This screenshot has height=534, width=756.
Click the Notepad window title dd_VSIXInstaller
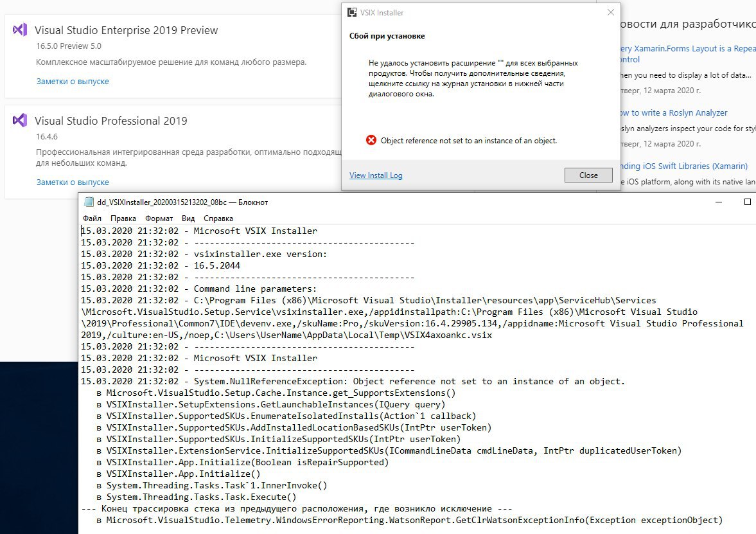point(182,202)
